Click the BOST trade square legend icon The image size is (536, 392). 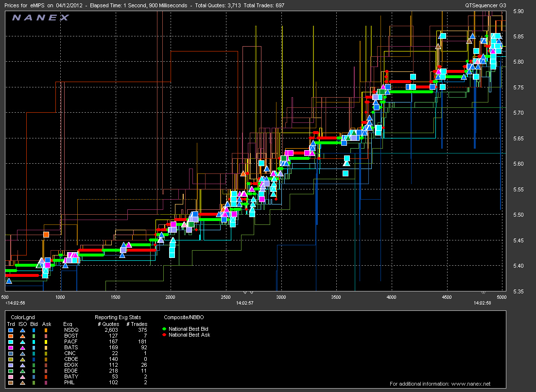(x=11, y=336)
